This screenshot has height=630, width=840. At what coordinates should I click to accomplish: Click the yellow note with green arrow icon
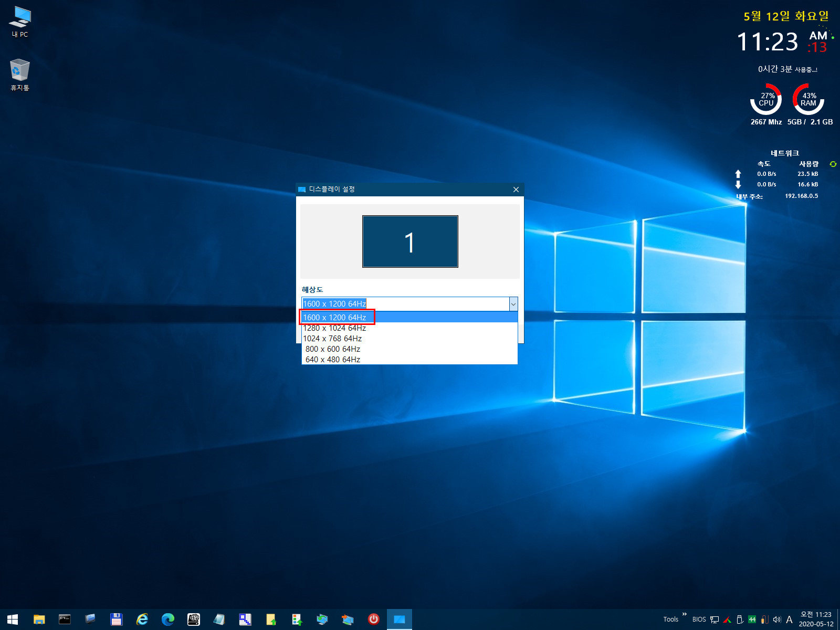click(x=271, y=619)
